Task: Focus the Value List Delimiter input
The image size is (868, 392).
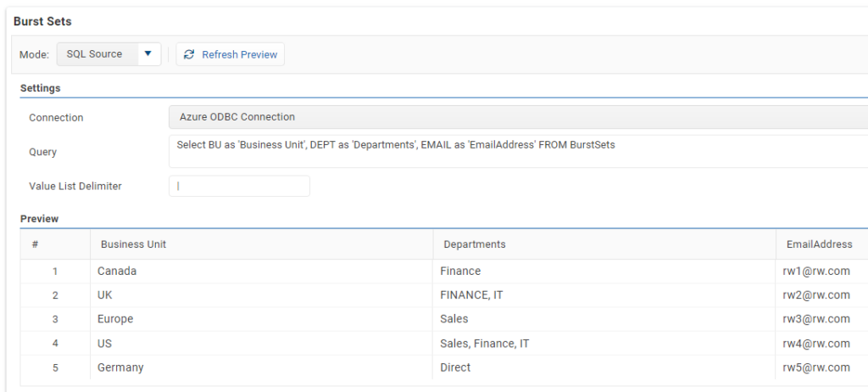Action: [x=239, y=186]
